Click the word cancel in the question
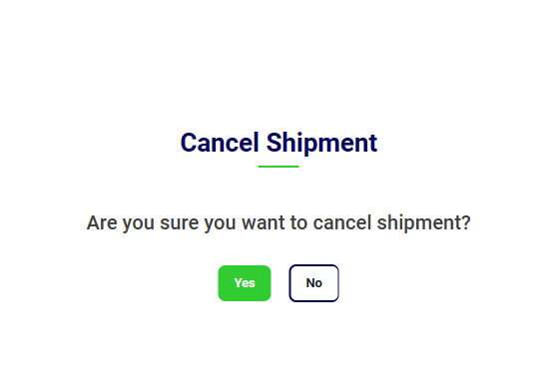Image resolution: width=550 pixels, height=392 pixels. pos(342,222)
